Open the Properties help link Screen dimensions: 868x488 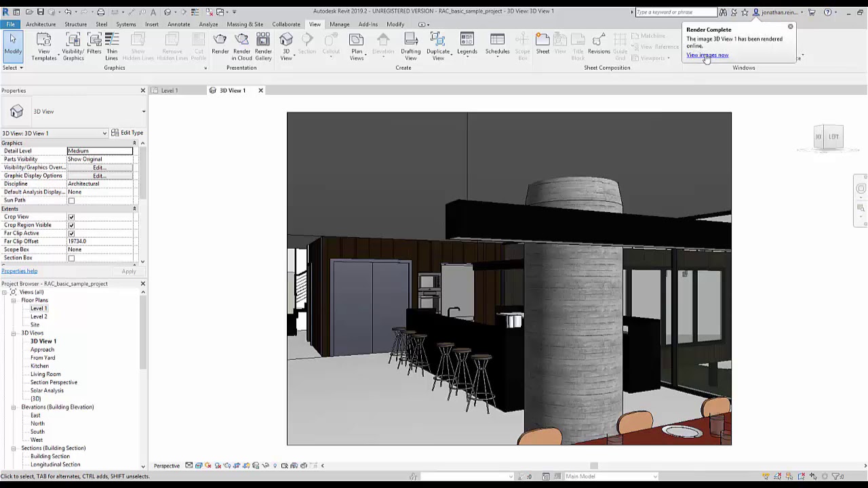19,271
